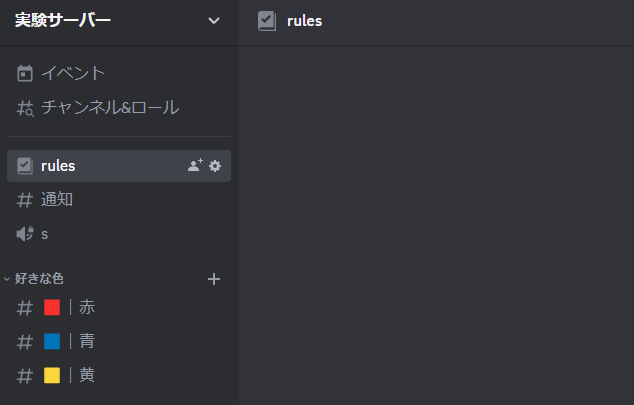Click hash icon of 通知 channel
Image resolution: width=634 pixels, height=405 pixels.
(25, 200)
